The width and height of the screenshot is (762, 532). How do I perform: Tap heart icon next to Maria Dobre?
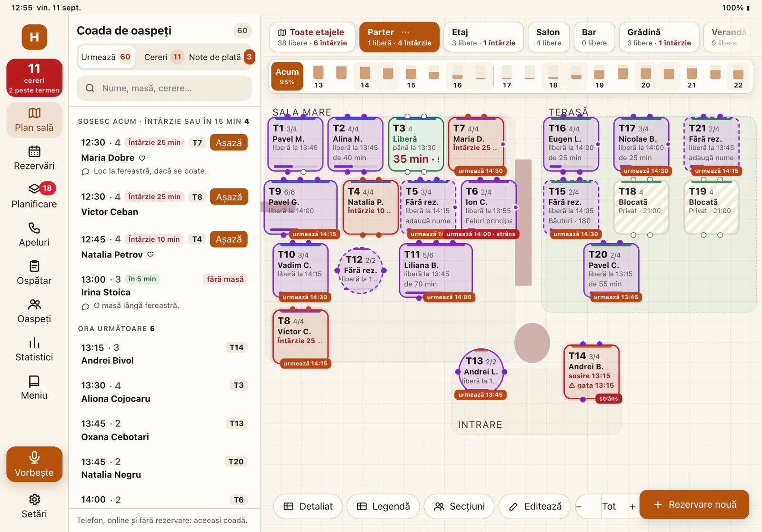[142, 158]
